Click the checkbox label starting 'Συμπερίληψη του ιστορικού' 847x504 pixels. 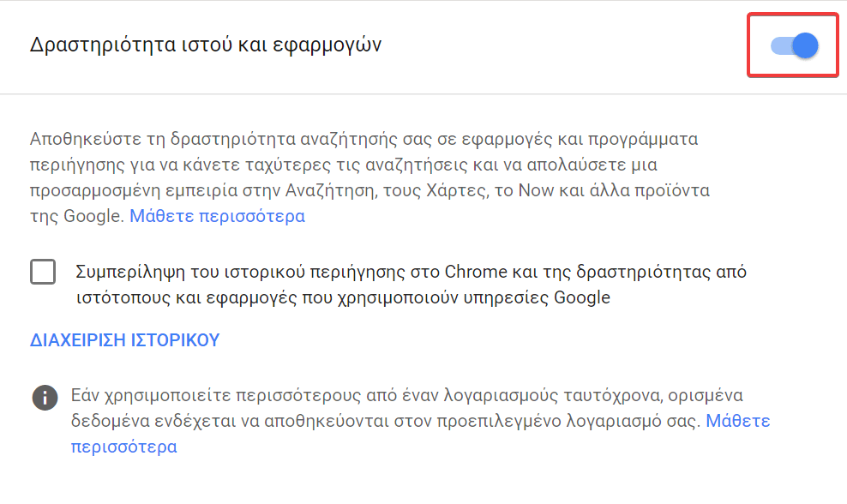coord(411,284)
